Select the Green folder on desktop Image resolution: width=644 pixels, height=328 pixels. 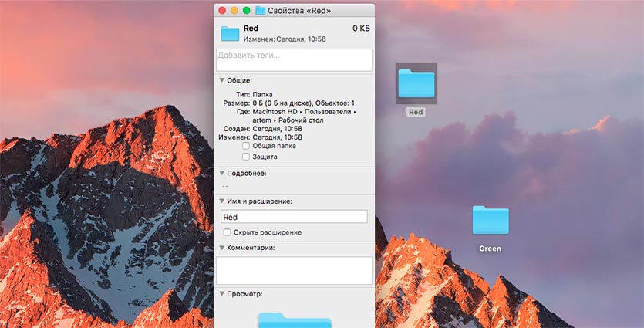point(491,221)
